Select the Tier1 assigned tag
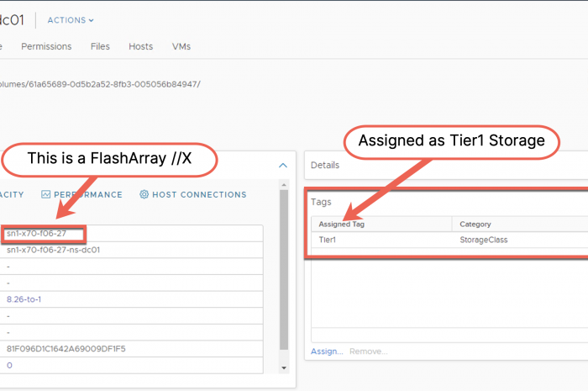588x391 pixels. point(328,240)
